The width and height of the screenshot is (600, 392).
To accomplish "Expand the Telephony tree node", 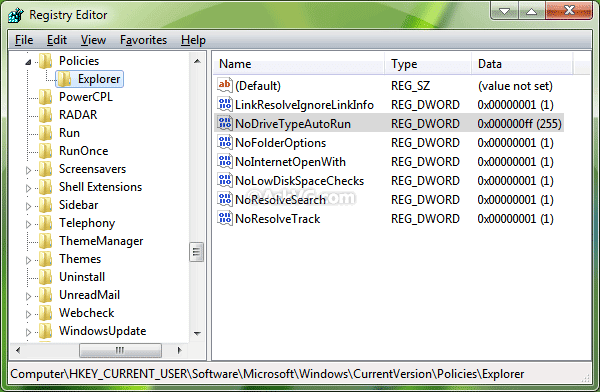I will pyautogui.click(x=28, y=224).
